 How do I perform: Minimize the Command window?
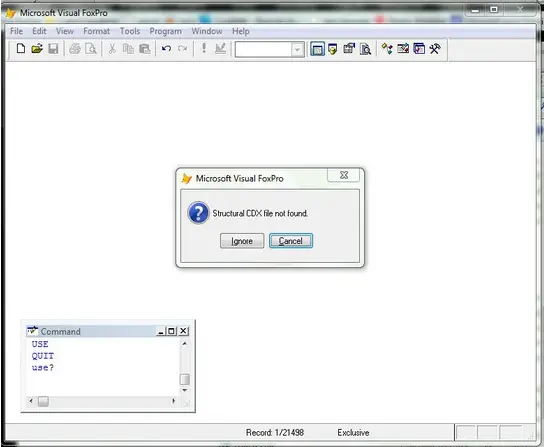pyautogui.click(x=161, y=331)
